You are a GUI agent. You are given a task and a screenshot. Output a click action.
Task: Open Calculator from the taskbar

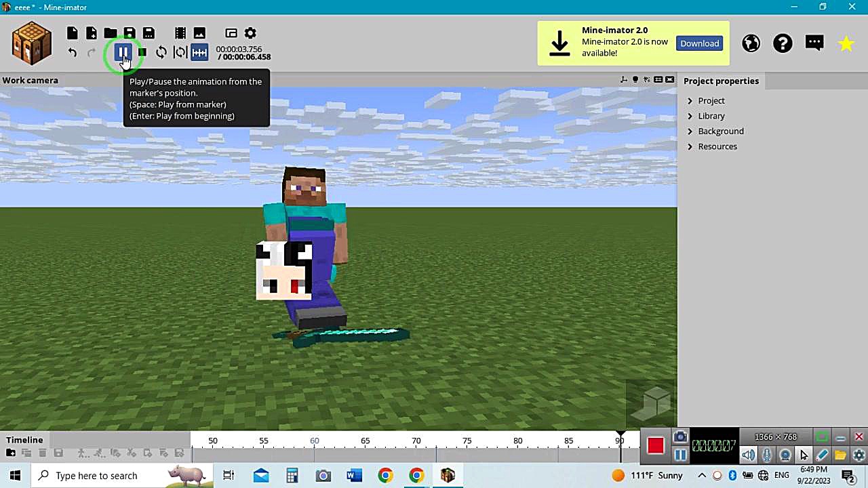tap(292, 475)
